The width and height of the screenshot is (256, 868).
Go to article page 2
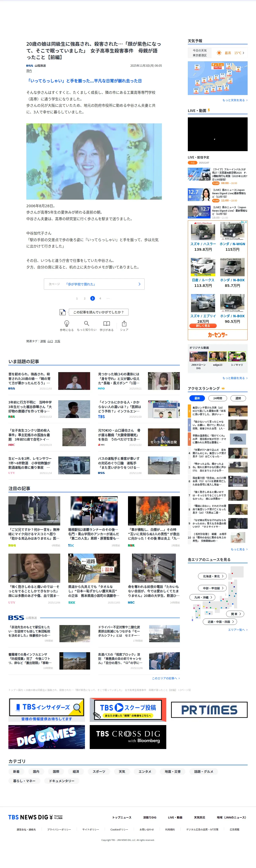[x=85, y=298]
